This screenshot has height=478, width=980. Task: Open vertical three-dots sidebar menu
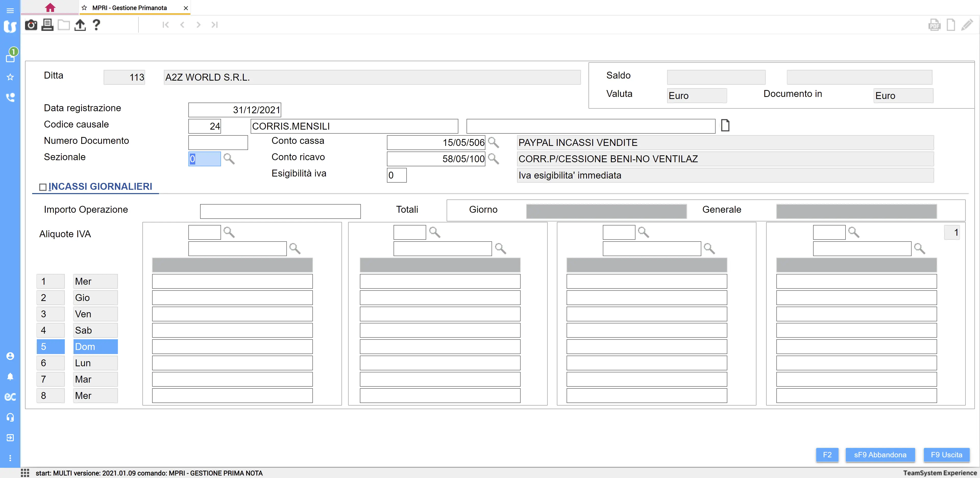pyautogui.click(x=10, y=458)
